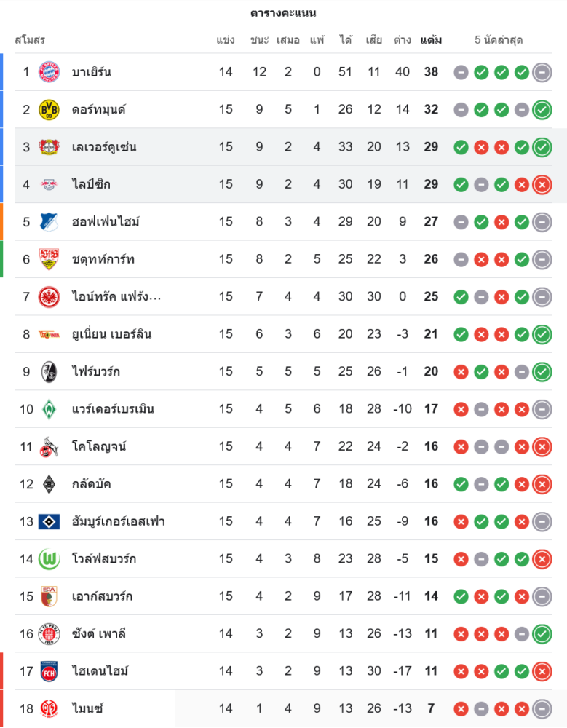The image size is (567, 728).
Task: Click the สโมสร column header
Action: (x=30, y=40)
